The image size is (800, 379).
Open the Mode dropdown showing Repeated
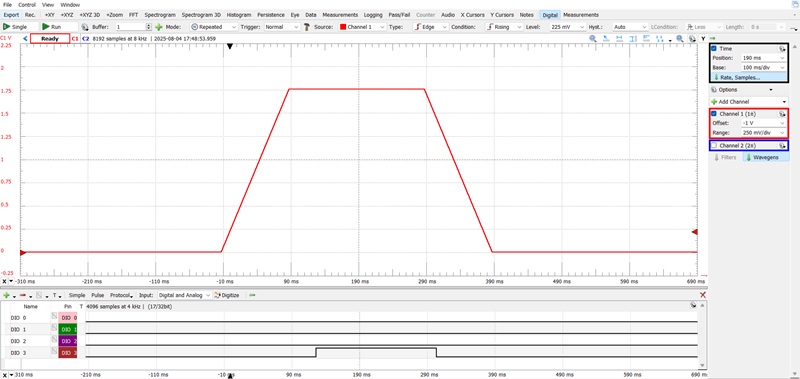click(x=214, y=27)
